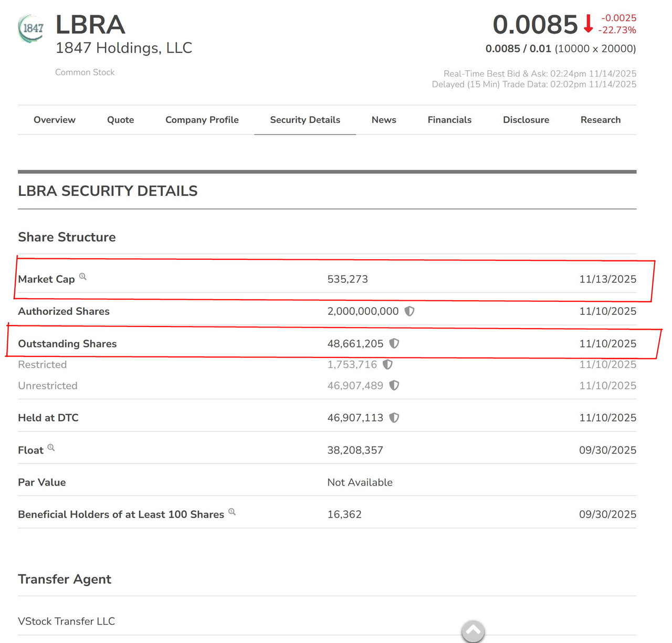Click the shield icon beside Authorized Shares
The height and width of the screenshot is (643, 672).
click(409, 311)
